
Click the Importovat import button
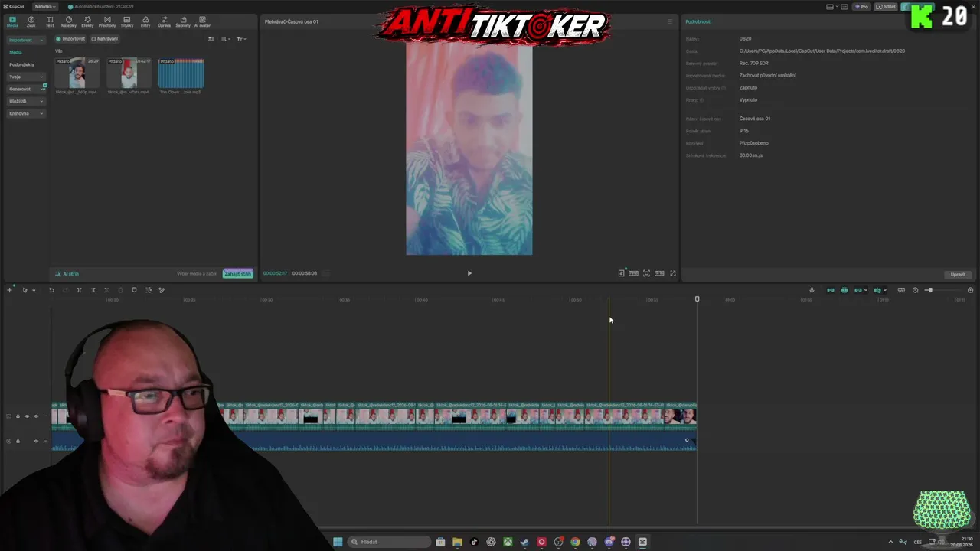tap(70, 39)
